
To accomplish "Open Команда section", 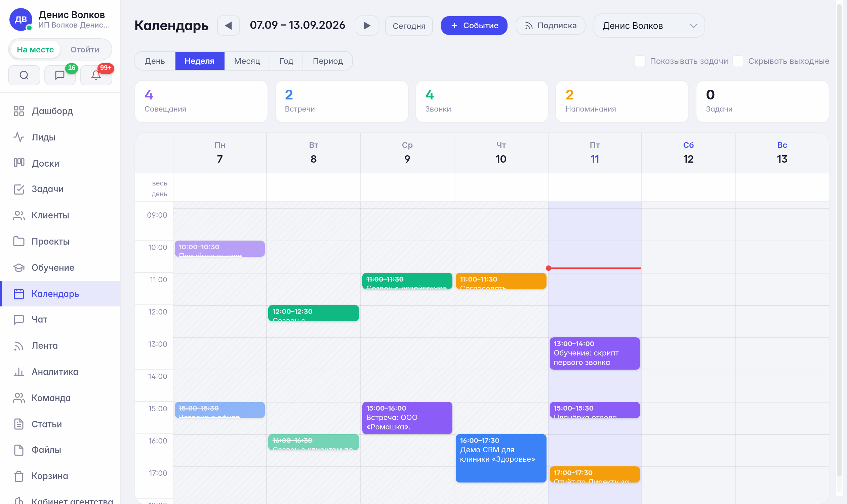I will (x=61, y=398).
